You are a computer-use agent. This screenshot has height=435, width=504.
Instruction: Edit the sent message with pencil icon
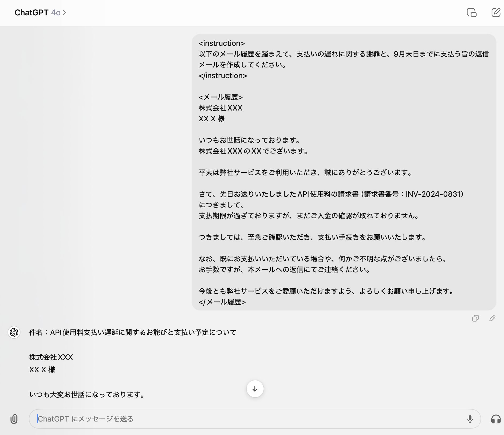tap(492, 318)
